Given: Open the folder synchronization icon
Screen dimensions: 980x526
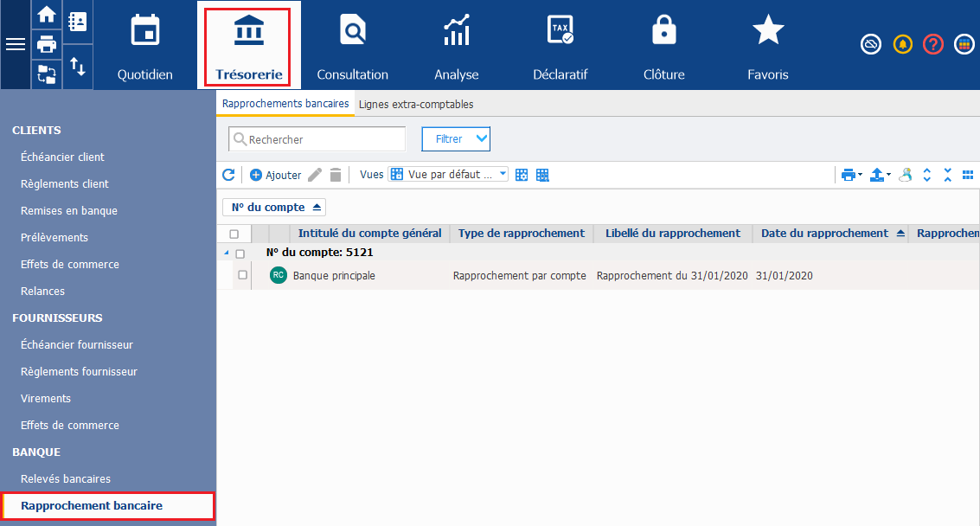Looking at the screenshot, I should tap(46, 74).
